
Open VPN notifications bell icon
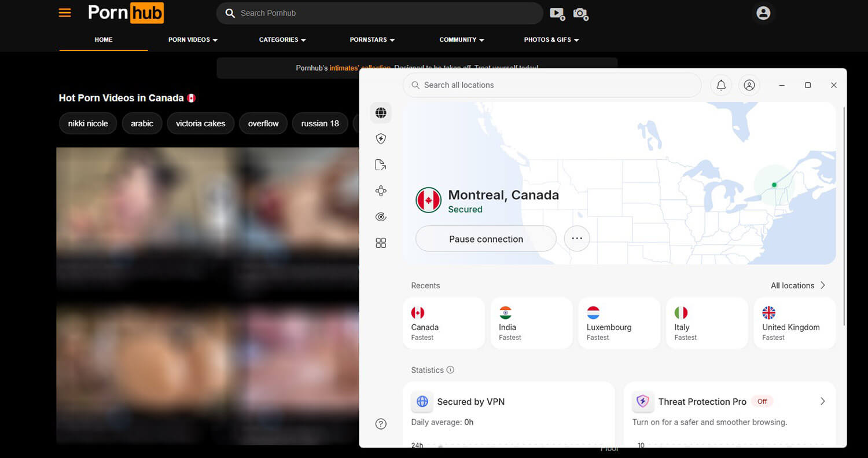pyautogui.click(x=721, y=85)
